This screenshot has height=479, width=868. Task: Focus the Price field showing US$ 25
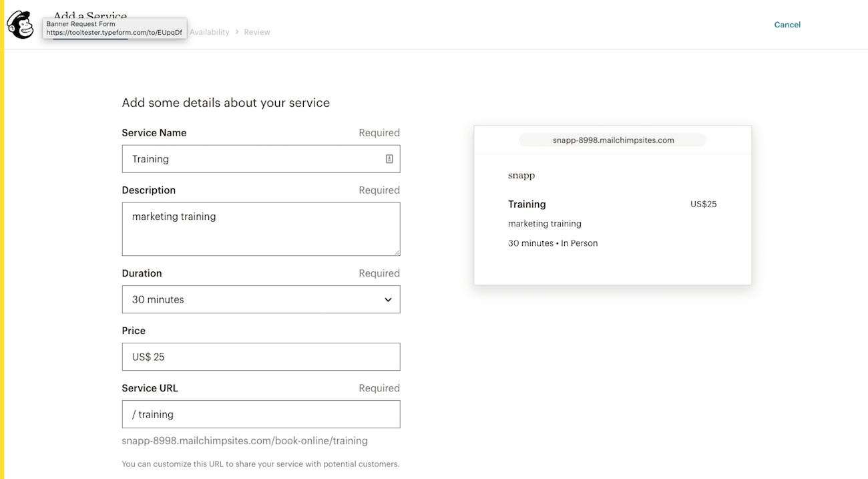pyautogui.click(x=261, y=357)
